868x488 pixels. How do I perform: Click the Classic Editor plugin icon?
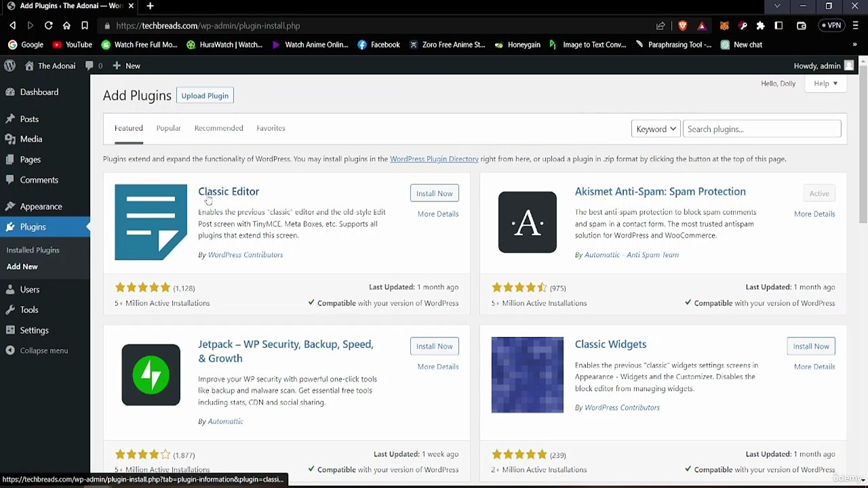[x=151, y=222]
